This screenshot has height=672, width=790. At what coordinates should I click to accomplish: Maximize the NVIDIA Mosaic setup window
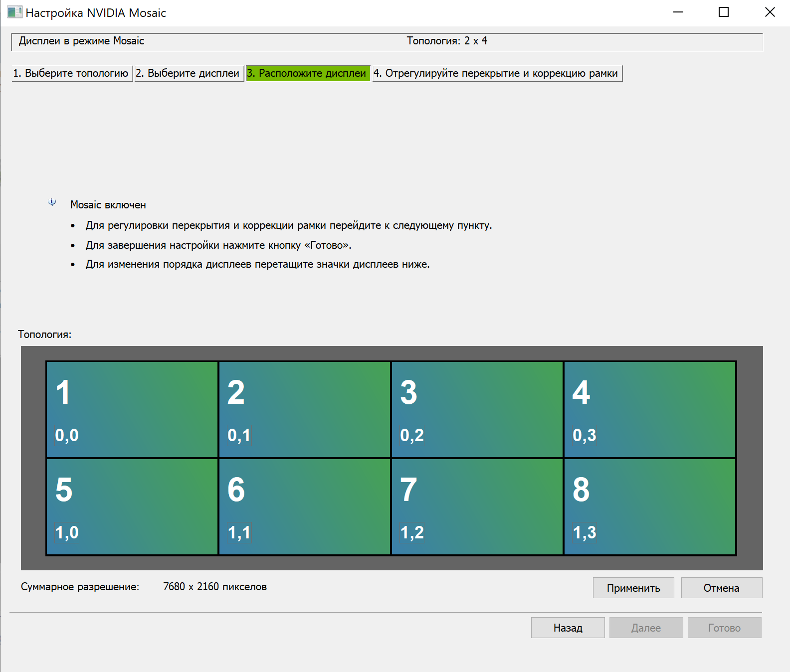click(x=724, y=12)
